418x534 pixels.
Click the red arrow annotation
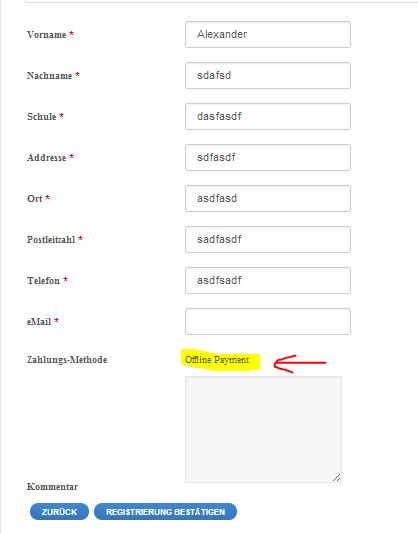point(300,363)
